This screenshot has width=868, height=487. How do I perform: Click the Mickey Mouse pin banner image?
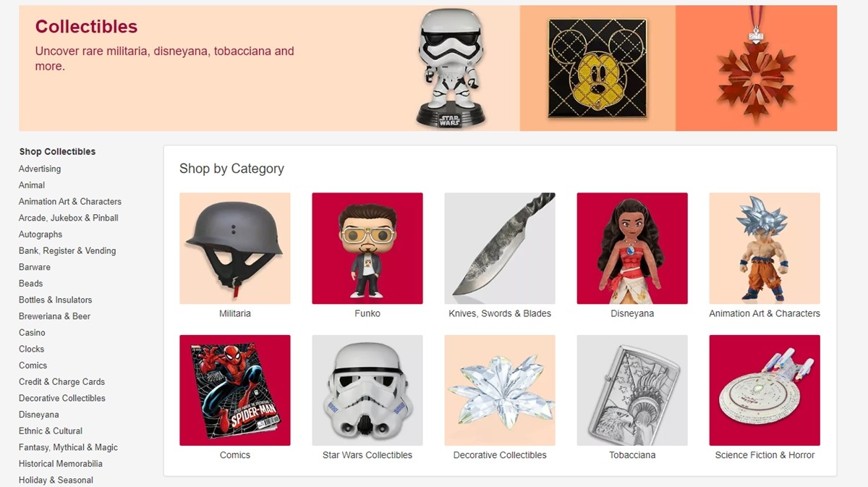point(597,69)
